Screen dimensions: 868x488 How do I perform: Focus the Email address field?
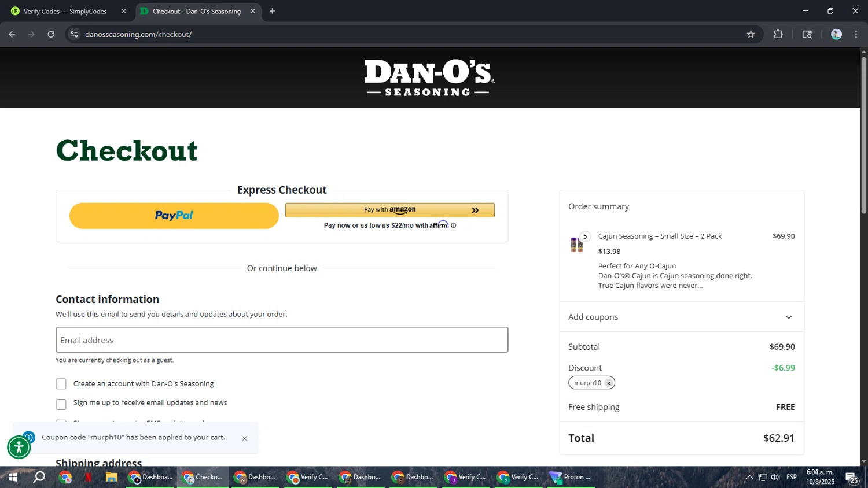[282, 340]
